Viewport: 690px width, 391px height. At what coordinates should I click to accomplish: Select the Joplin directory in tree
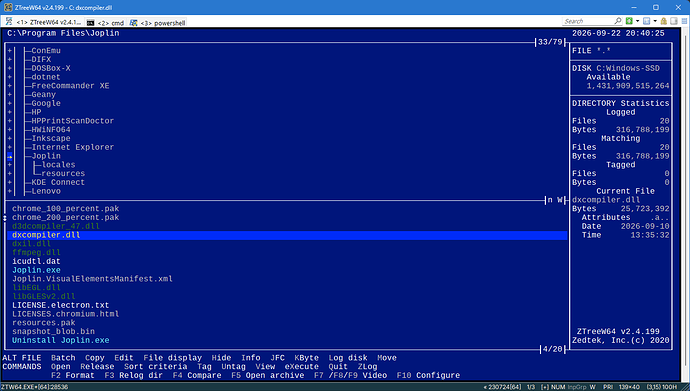pyautogui.click(x=46, y=156)
